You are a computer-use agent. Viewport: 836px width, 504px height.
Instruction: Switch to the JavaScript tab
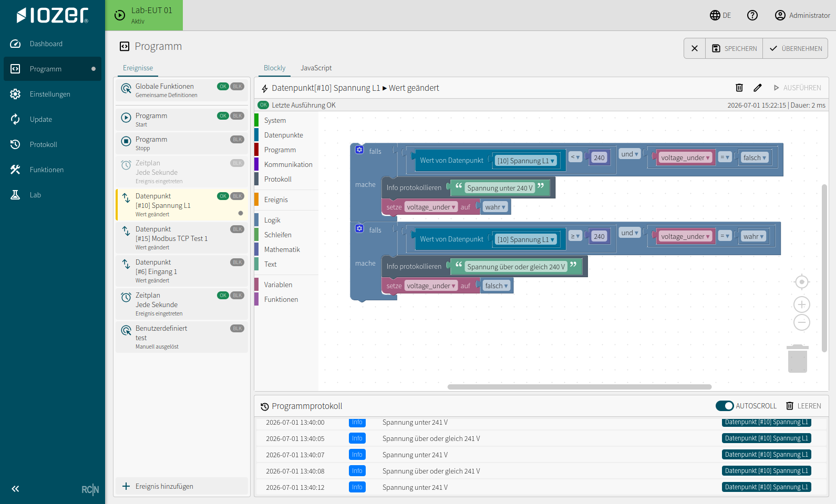click(x=316, y=68)
